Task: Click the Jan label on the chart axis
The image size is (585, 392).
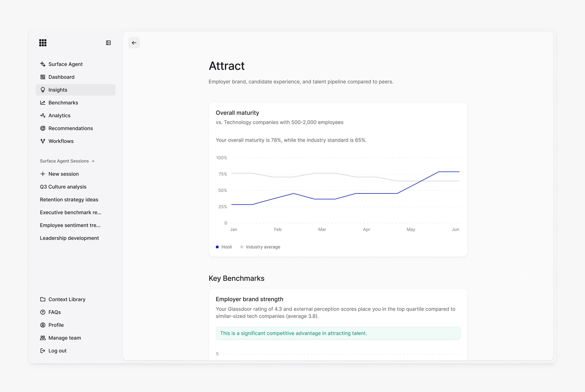Action: coord(233,229)
